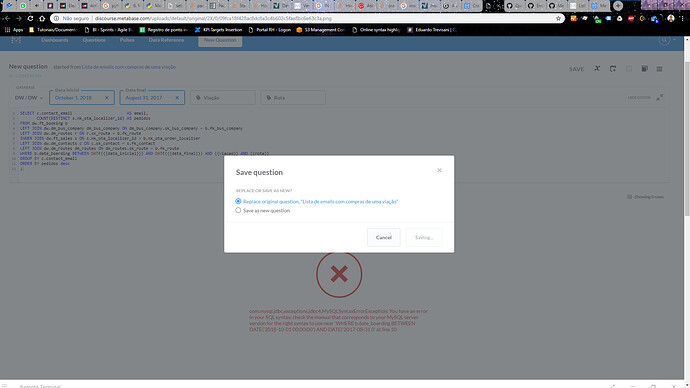Open the Registro de ponto bookmark
Viewport: 690px width, 388px height.
[x=164, y=30]
